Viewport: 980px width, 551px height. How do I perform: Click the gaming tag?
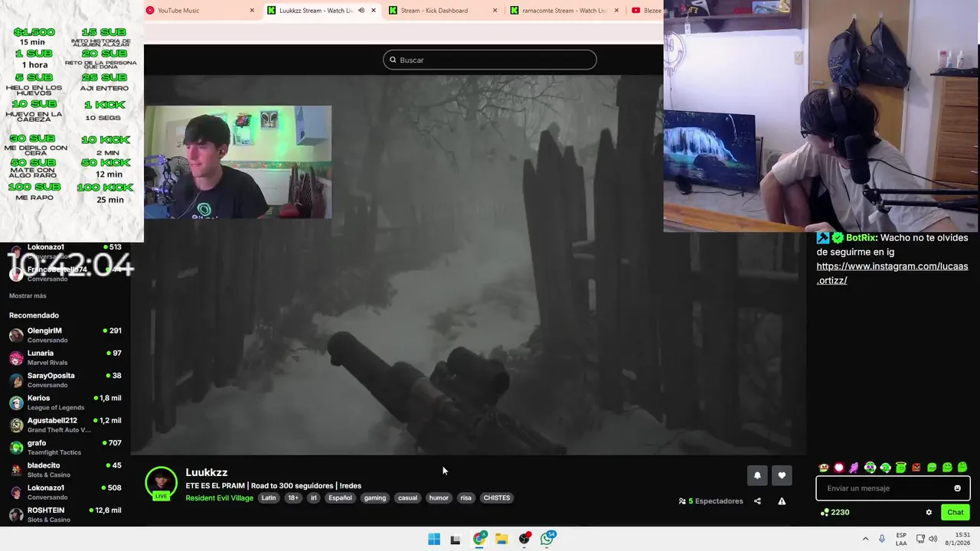[375, 498]
